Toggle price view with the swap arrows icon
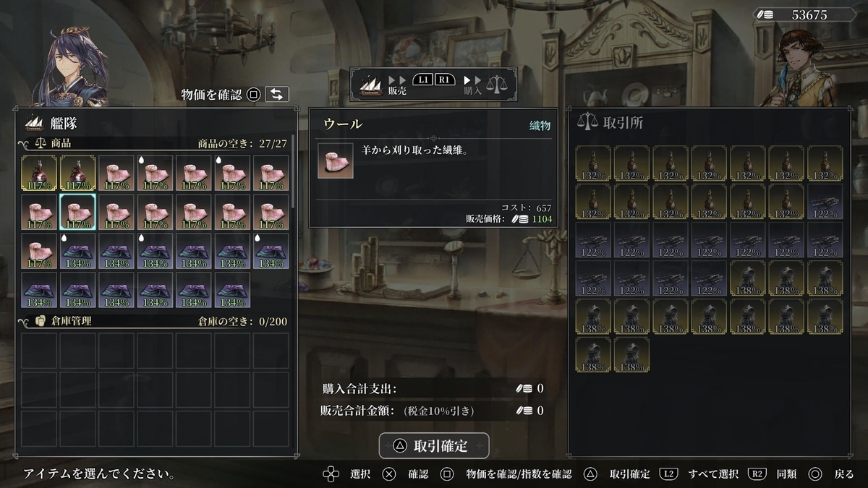The image size is (868, 488). (x=277, y=94)
